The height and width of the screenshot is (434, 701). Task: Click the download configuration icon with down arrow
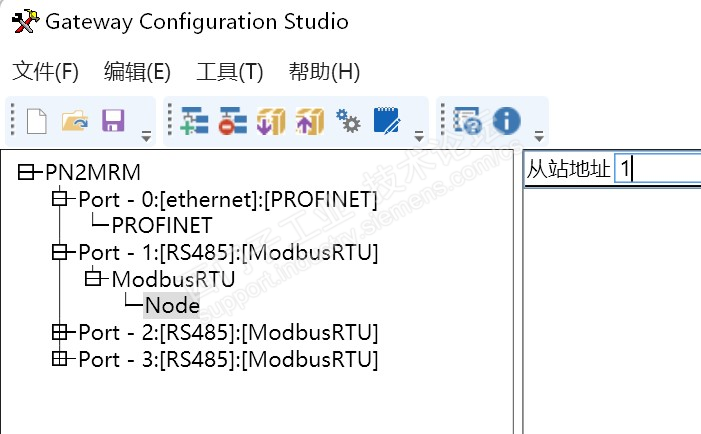pos(272,121)
